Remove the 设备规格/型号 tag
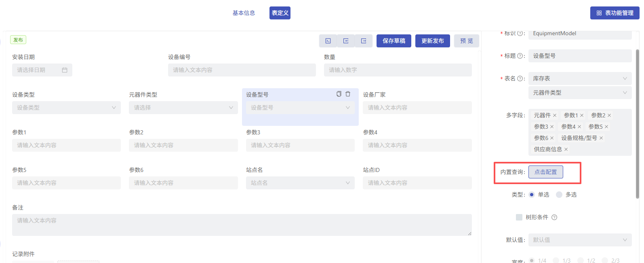 [601, 138]
